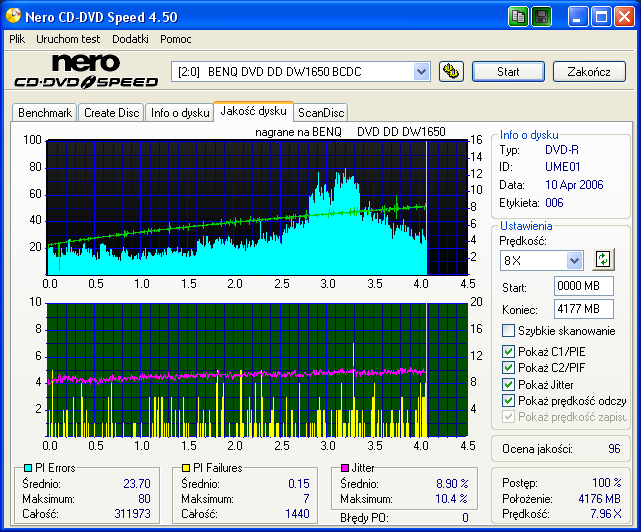Click the Start button
Viewport: 641px width, 532px height.
(x=508, y=72)
